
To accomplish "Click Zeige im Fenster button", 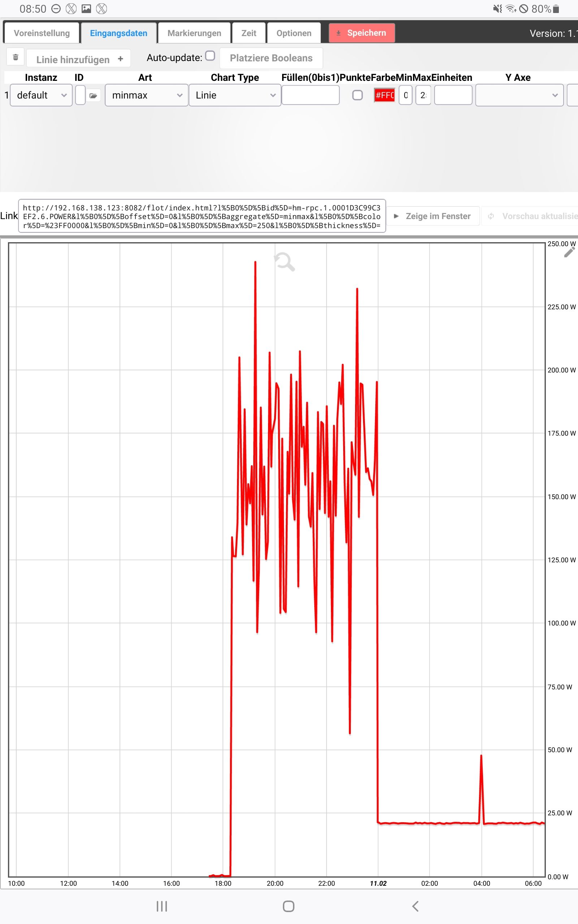I will point(433,216).
